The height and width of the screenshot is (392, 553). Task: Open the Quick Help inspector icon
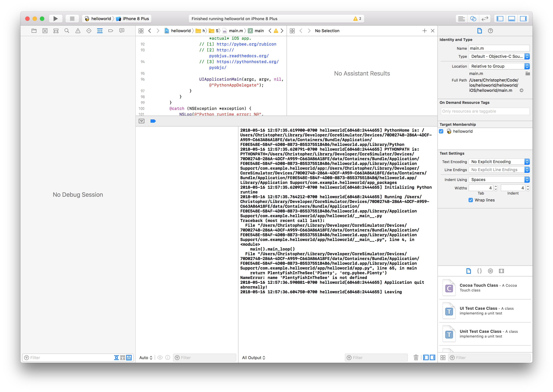click(490, 31)
